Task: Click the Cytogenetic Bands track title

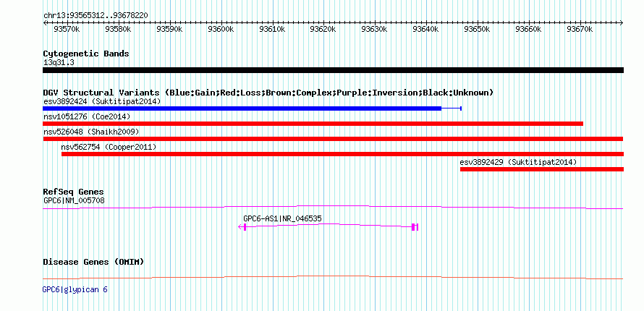Action: pyautogui.click(x=86, y=54)
